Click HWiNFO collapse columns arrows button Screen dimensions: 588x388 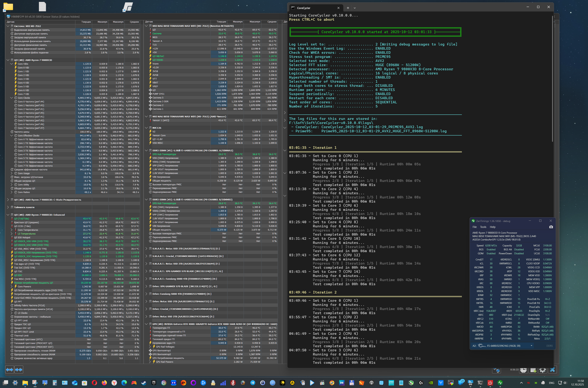point(19,369)
